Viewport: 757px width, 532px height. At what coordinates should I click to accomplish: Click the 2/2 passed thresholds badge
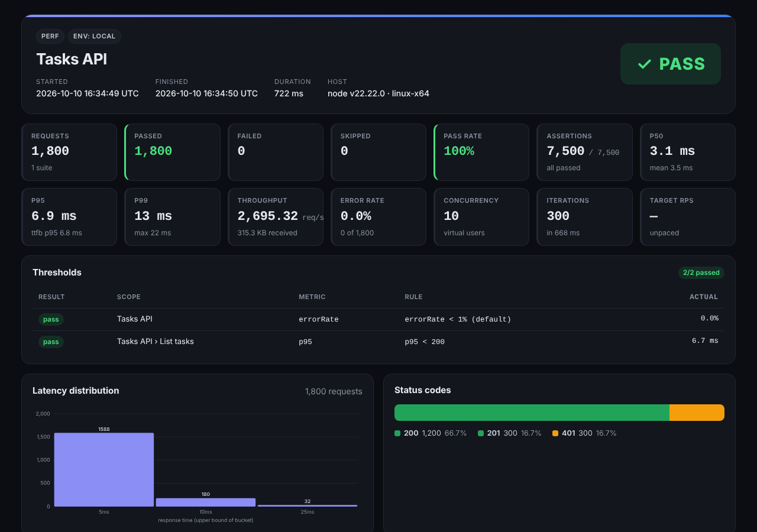click(701, 273)
